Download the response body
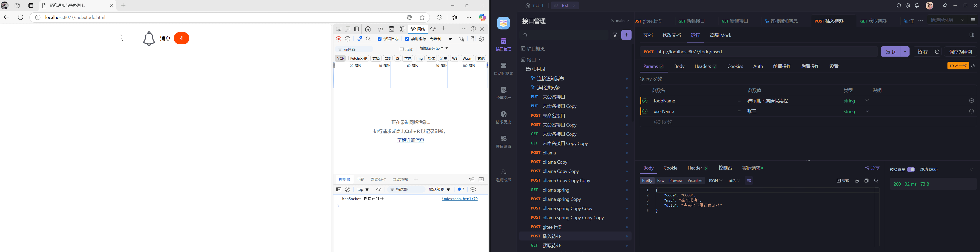 point(857,181)
